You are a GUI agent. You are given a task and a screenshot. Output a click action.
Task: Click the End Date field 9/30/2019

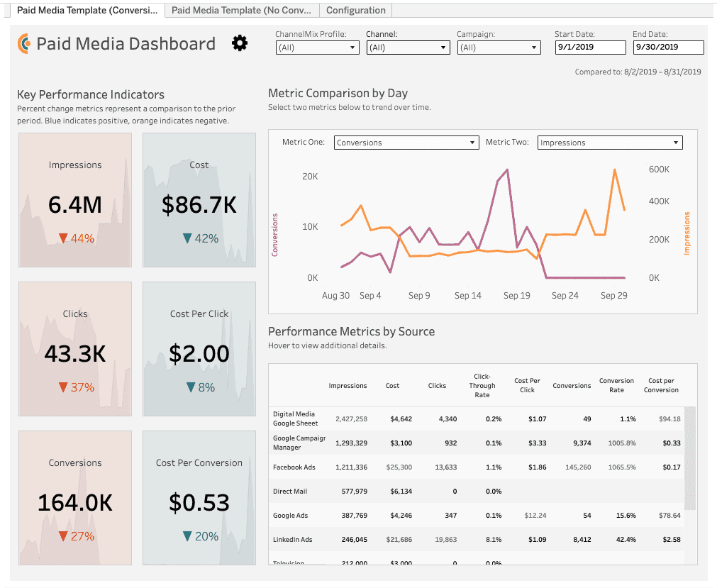point(669,47)
